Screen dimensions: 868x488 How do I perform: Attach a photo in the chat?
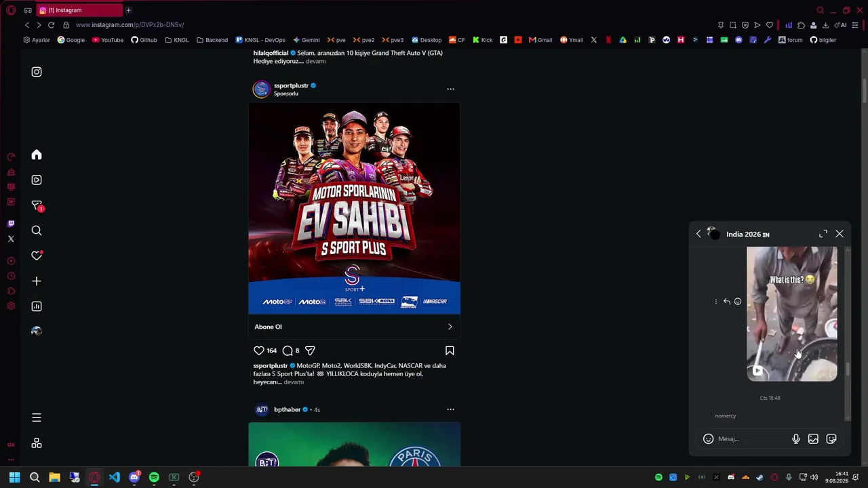(813, 439)
